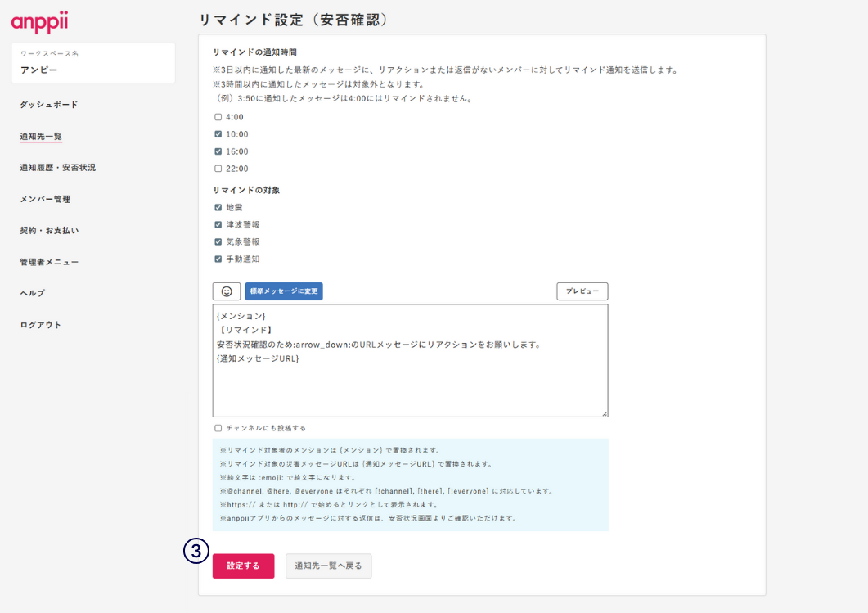Click the 標準メッセージに変更 button

[284, 291]
